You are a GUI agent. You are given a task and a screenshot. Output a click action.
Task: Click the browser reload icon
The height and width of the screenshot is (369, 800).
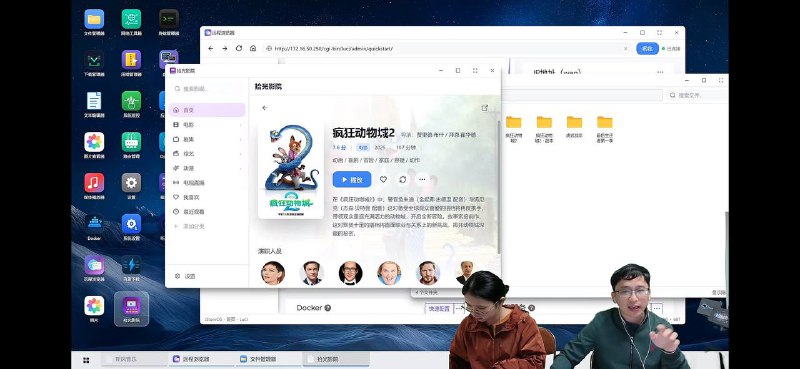point(239,48)
